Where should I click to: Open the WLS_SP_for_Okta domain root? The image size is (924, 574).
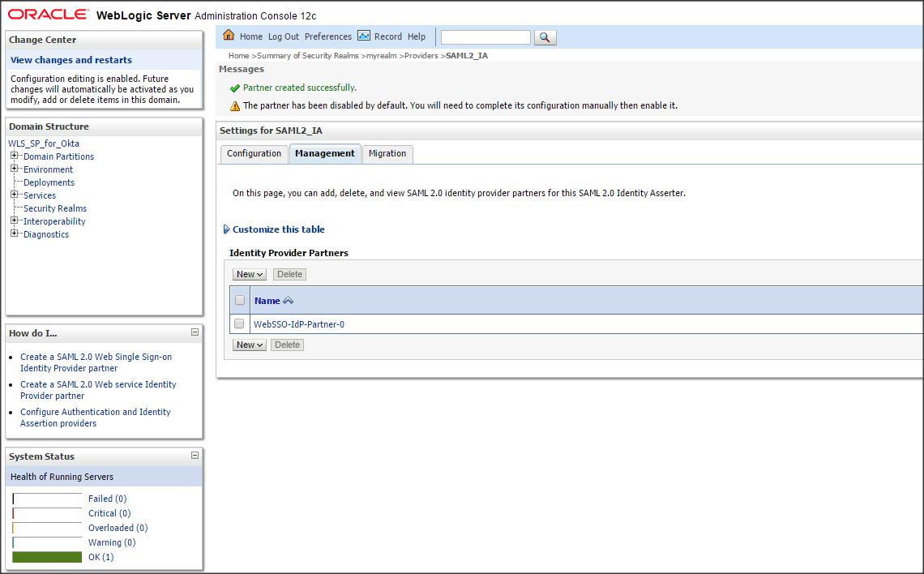pyautogui.click(x=44, y=143)
